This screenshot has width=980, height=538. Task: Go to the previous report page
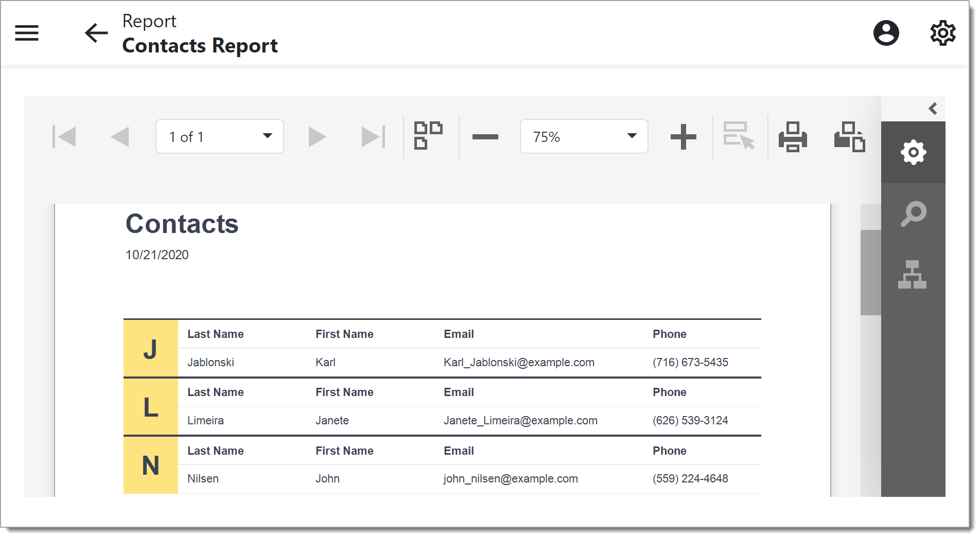pyautogui.click(x=120, y=137)
